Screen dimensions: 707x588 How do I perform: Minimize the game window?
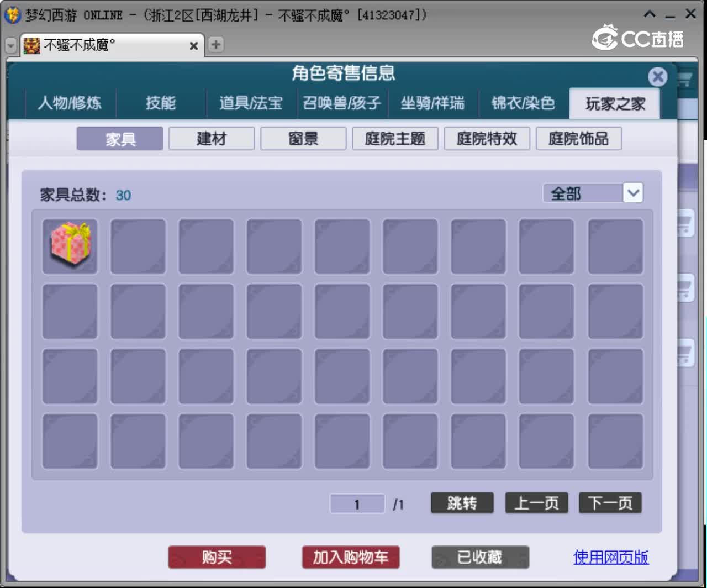pyautogui.click(x=671, y=15)
